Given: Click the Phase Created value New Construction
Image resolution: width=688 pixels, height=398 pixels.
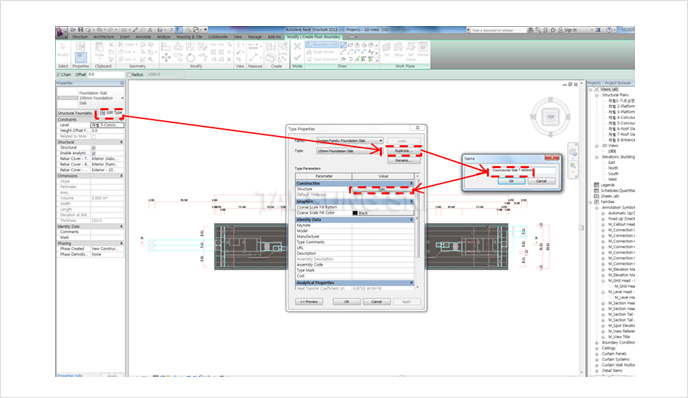Looking at the screenshot, I should click(107, 249).
